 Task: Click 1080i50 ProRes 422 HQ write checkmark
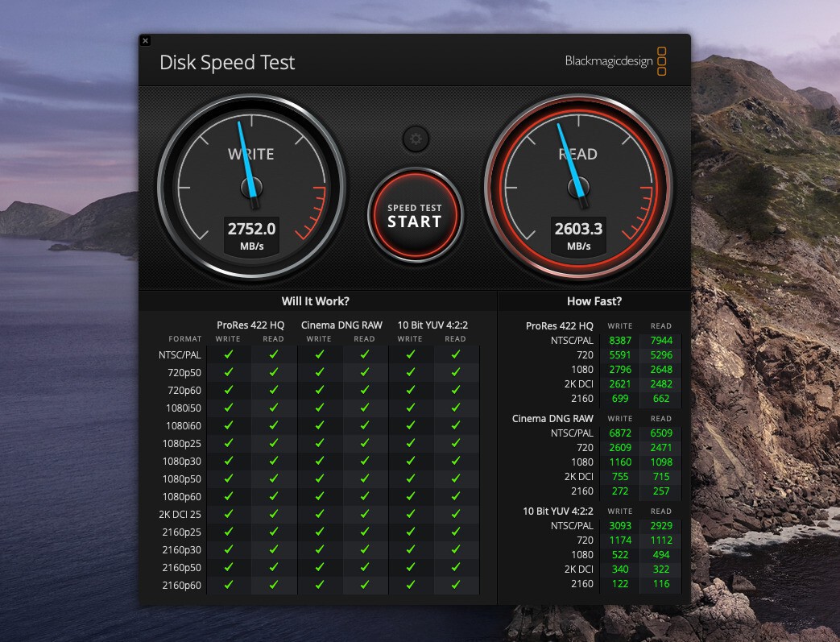pos(229,408)
